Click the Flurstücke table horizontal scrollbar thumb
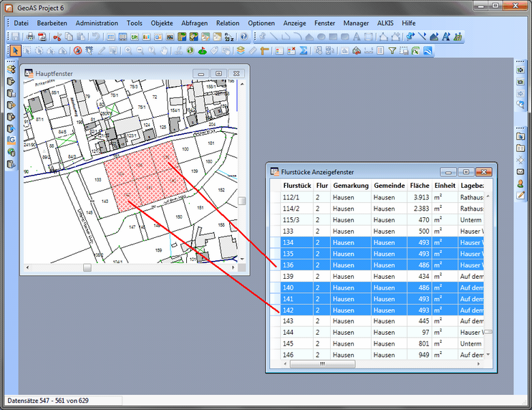 click(x=323, y=364)
